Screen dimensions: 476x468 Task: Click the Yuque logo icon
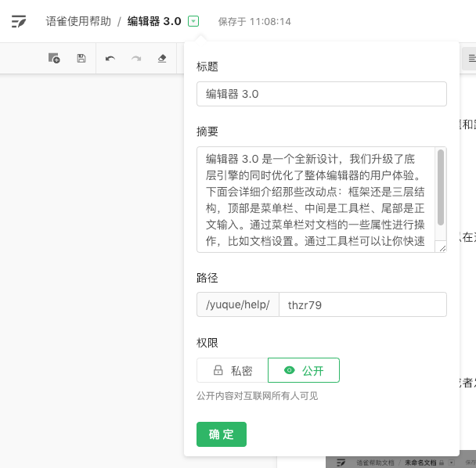tap(19, 21)
